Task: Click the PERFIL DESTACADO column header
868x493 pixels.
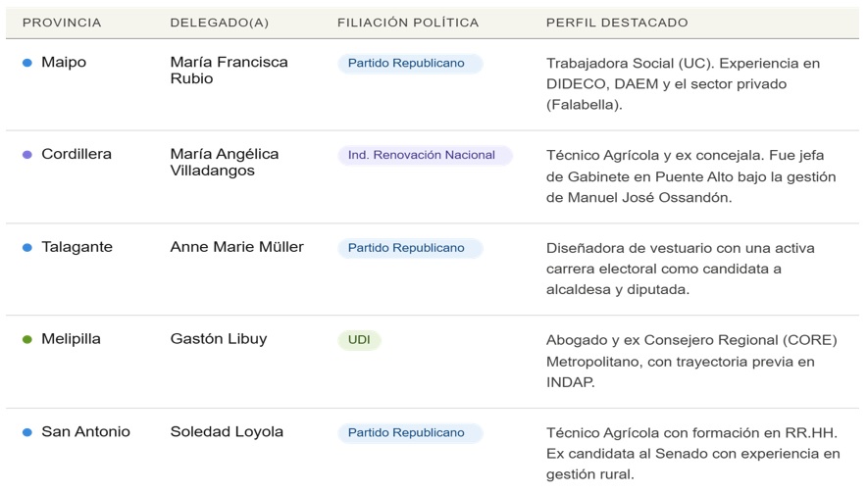Action: 617,22
